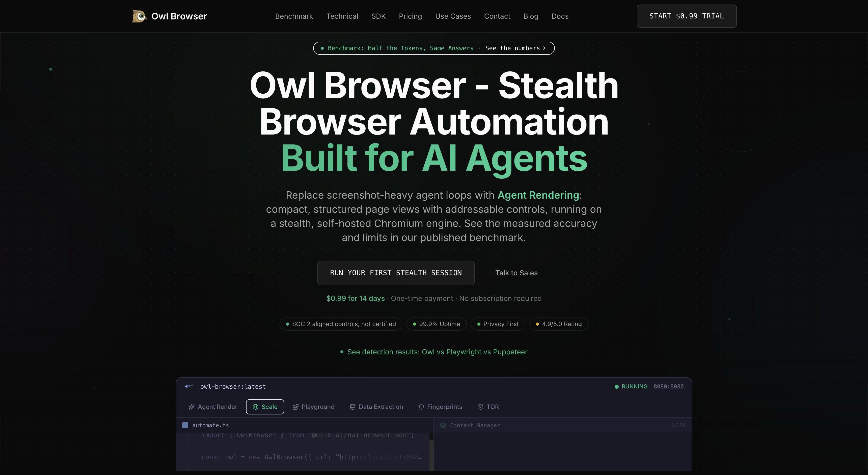Click the automate.ts file name
Screen dimensions: 868x475
pos(210,426)
